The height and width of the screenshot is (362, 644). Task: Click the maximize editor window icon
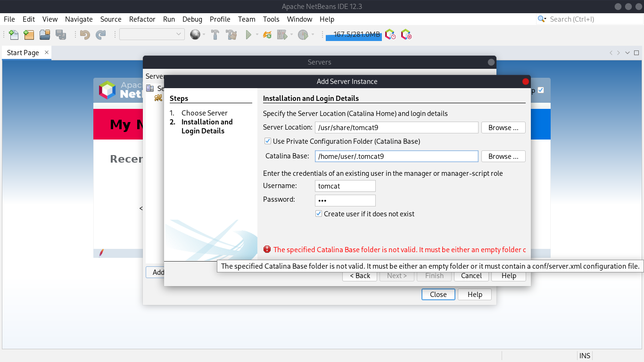point(636,53)
